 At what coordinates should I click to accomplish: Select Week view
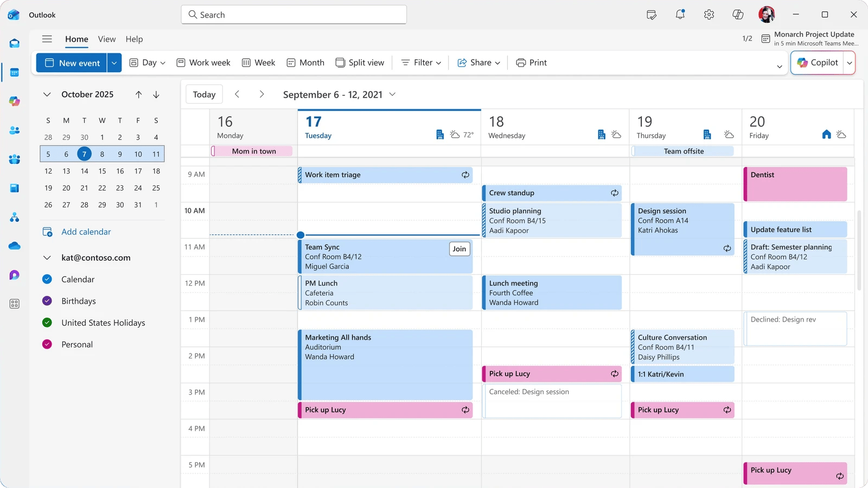[258, 63]
